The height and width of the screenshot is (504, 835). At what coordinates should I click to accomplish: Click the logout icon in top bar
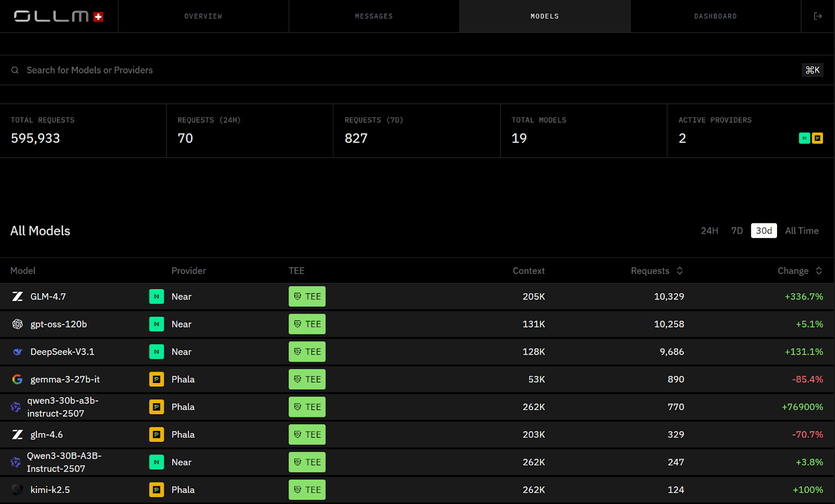point(818,16)
